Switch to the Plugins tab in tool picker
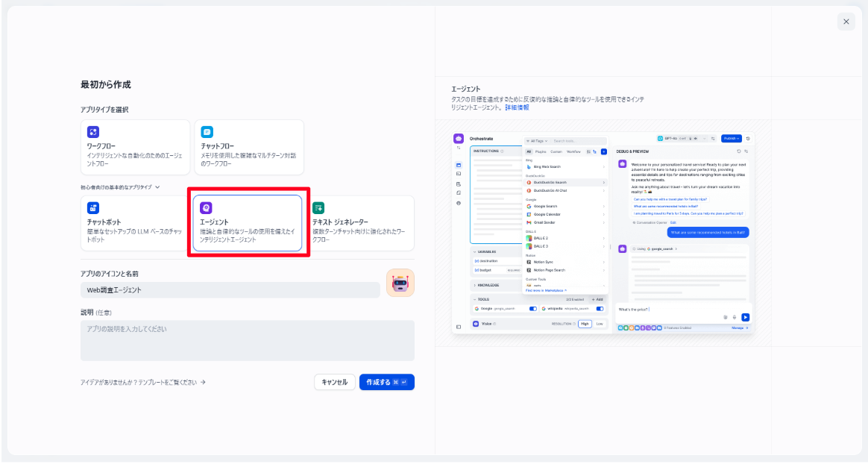Image resolution: width=868 pixels, height=464 pixels. pos(541,151)
